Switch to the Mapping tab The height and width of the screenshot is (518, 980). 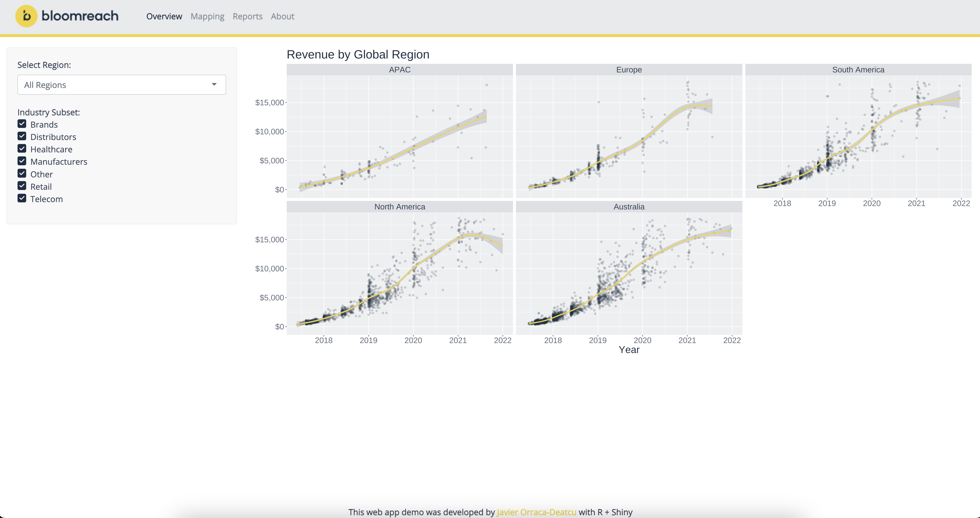click(x=207, y=16)
